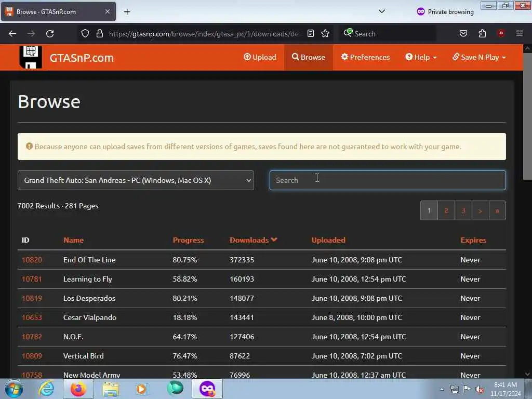
Task: Click the Private browsing indicator
Action: pos(445,11)
